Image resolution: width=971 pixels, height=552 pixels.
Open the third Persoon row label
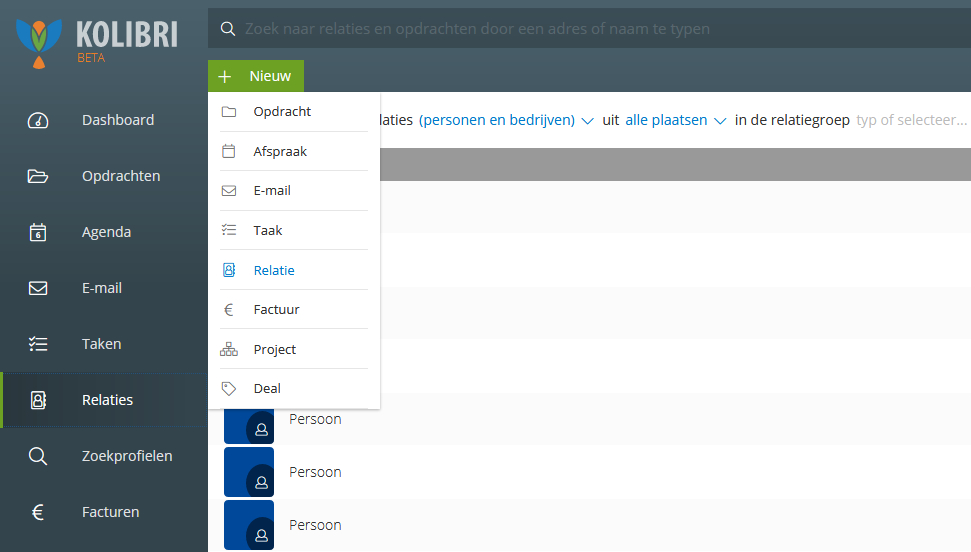(315, 525)
